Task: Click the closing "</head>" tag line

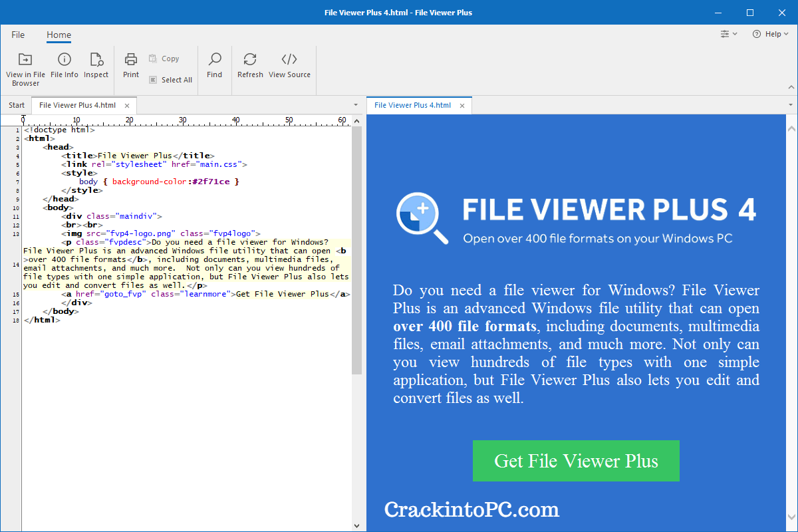Action: click(61, 199)
